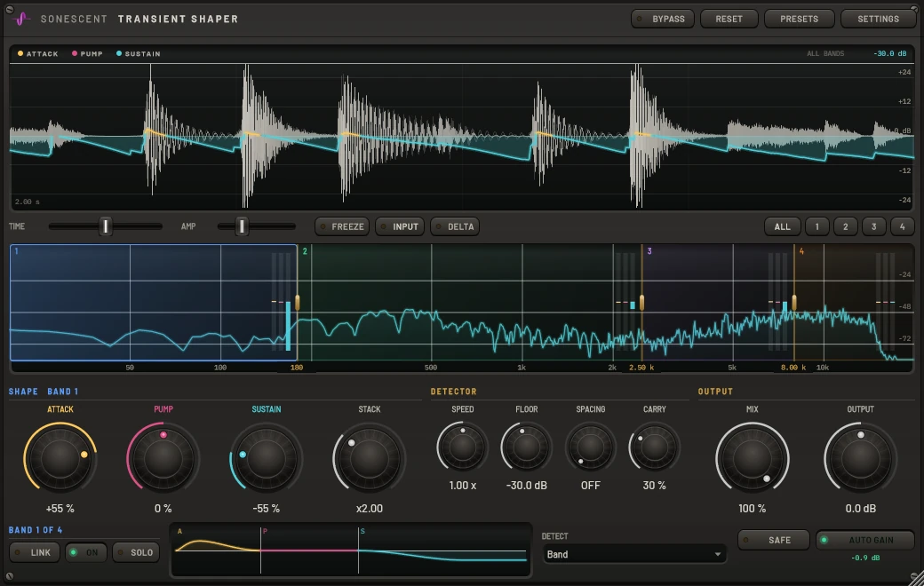Toggle the band ON button

[85, 552]
